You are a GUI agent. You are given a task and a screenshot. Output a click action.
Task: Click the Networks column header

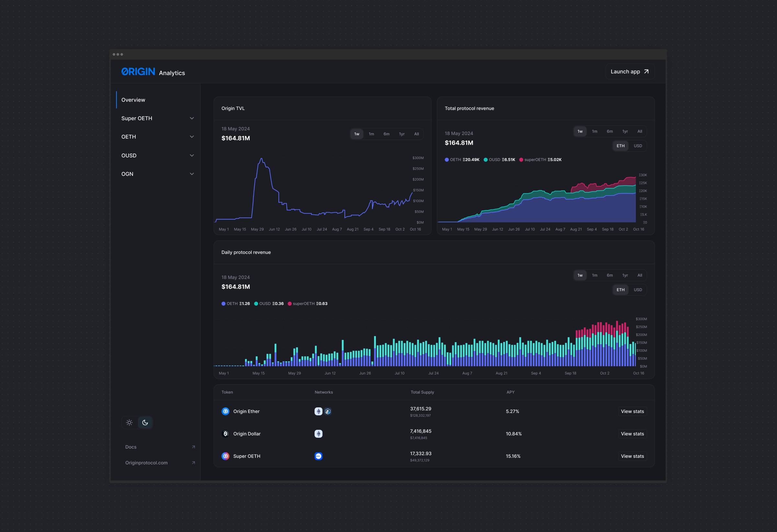(x=324, y=392)
